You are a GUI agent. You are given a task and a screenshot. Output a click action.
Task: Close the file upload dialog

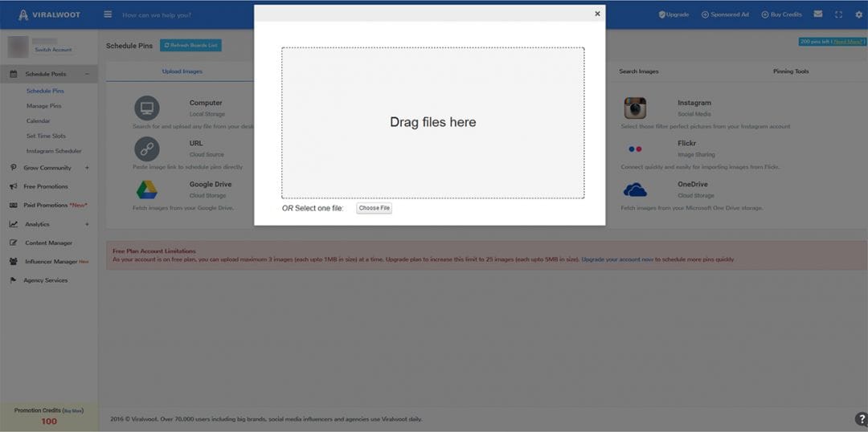pyautogui.click(x=596, y=14)
